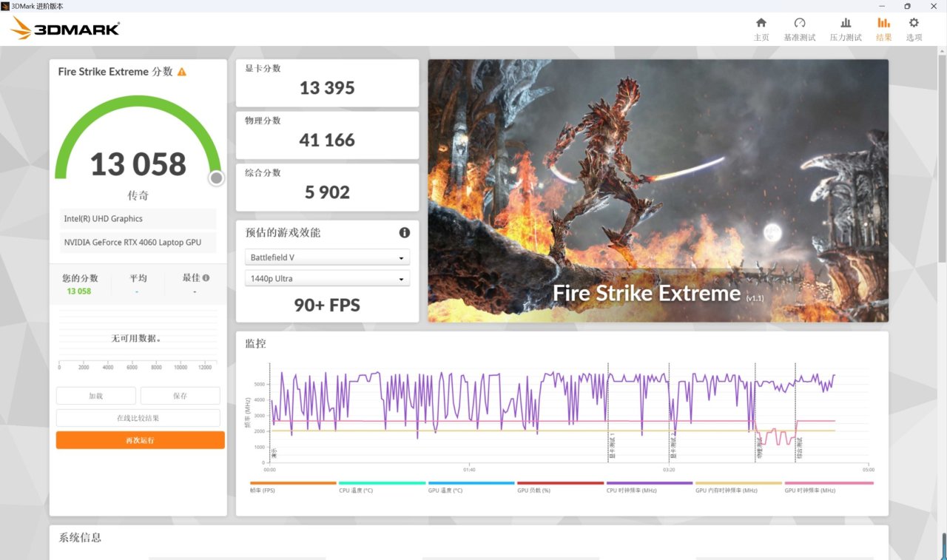Click the Intel(R) UHD Graphics entry
Image resolution: width=947 pixels, height=560 pixels.
(138, 219)
